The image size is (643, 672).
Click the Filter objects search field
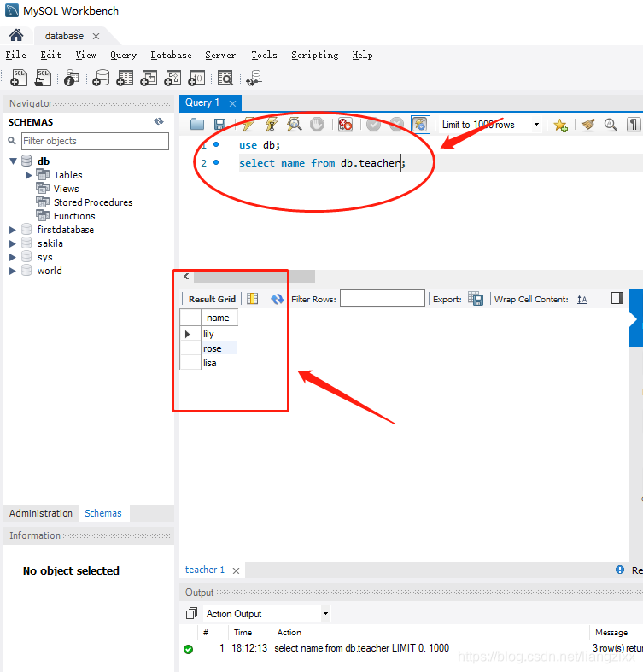point(95,141)
